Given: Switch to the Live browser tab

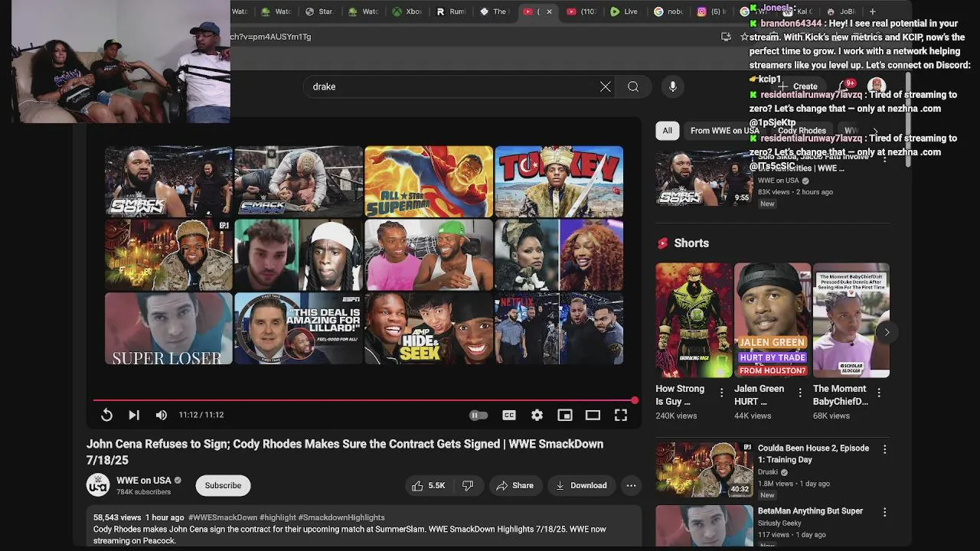Looking at the screenshot, I should pyautogui.click(x=624, y=11).
